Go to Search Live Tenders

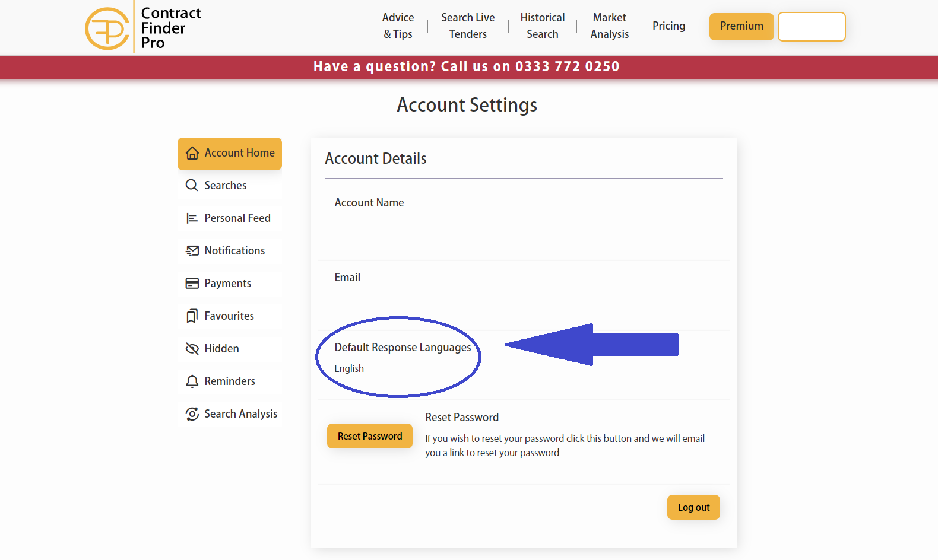click(x=468, y=26)
